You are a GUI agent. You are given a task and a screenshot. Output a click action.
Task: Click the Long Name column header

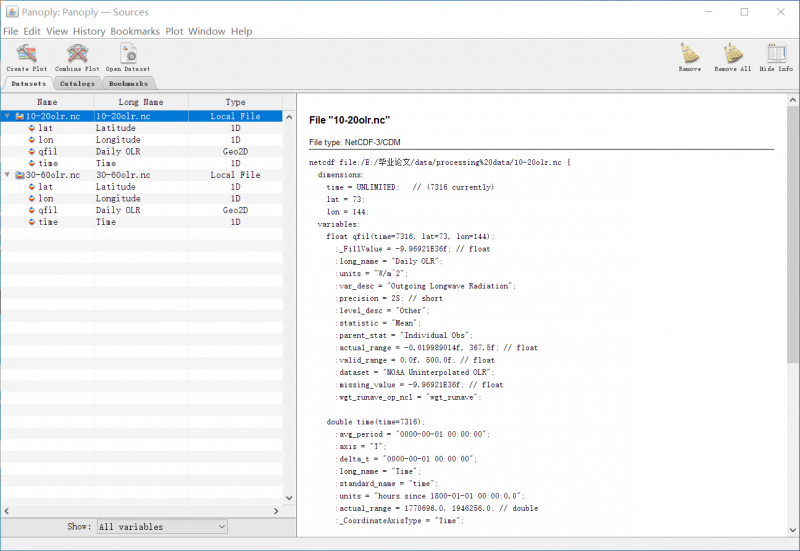(141, 102)
